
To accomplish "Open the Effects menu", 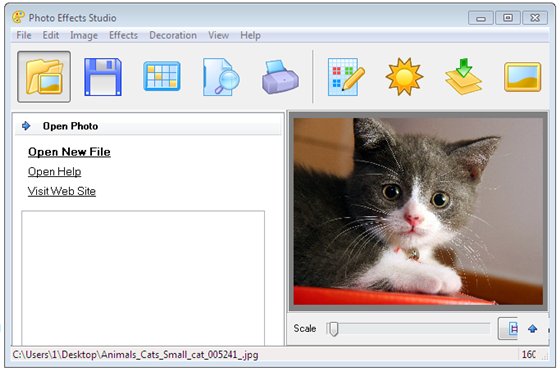I will [123, 35].
